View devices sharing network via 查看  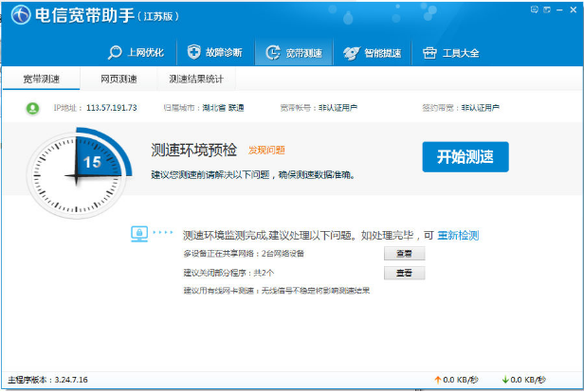[x=405, y=253]
